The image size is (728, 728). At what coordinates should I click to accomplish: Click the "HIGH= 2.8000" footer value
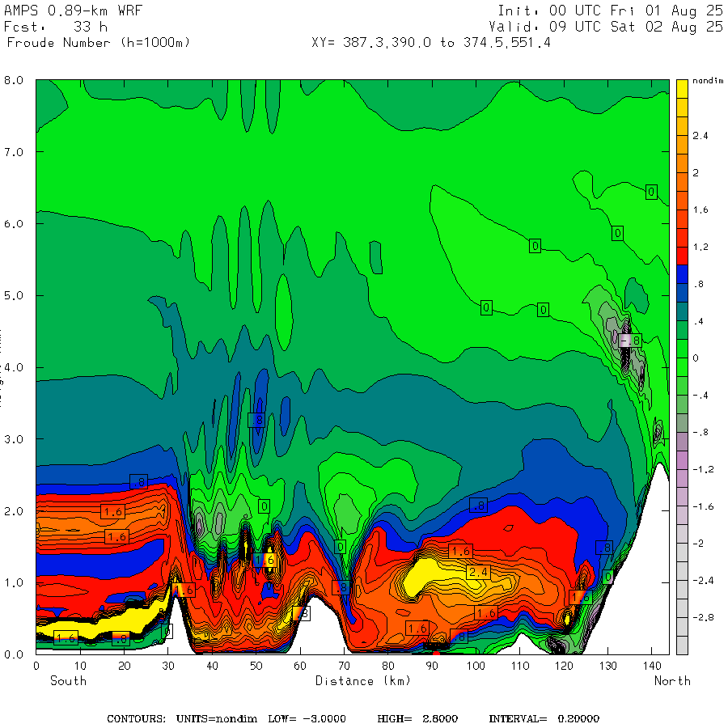coord(417,719)
